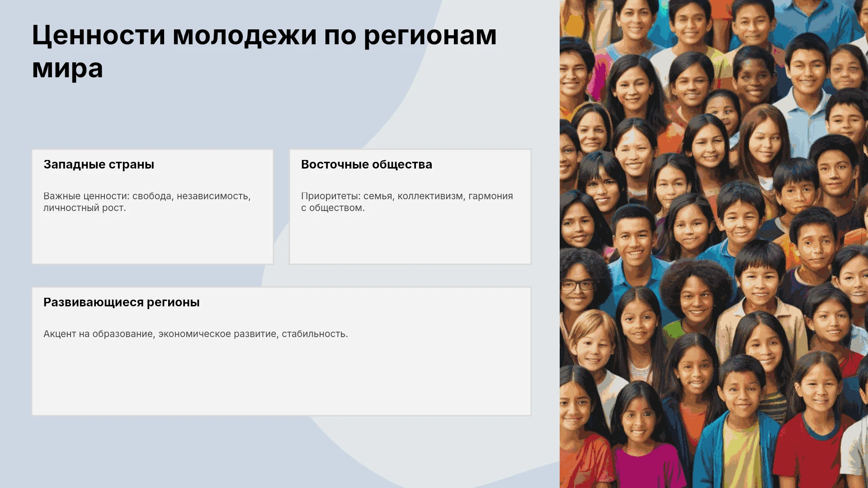The image size is (868, 488).
Task: Select the 'Развивающиеся регионы' heading
Action: [x=122, y=302]
